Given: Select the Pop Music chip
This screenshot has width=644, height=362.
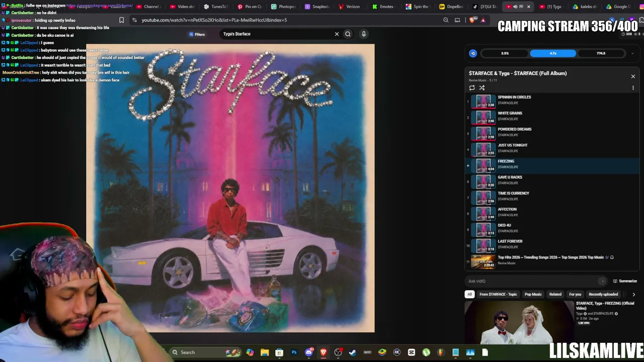Looking at the screenshot, I should click(533, 295).
